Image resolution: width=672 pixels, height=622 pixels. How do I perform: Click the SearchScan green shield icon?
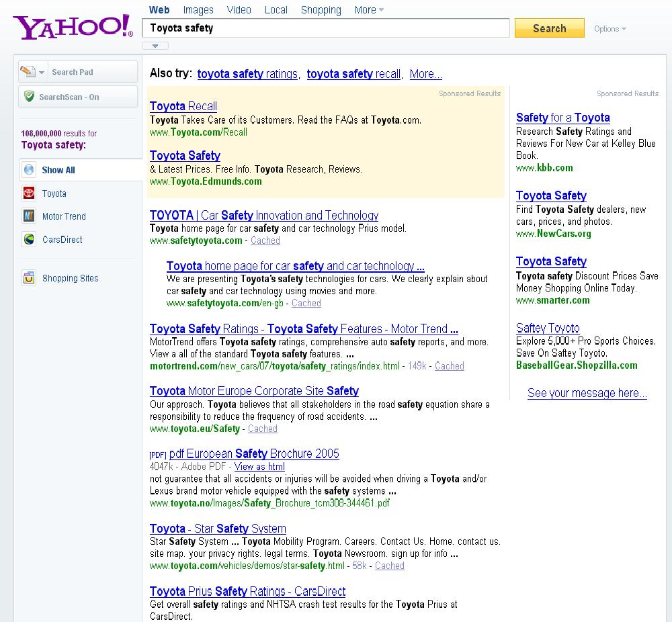click(29, 96)
